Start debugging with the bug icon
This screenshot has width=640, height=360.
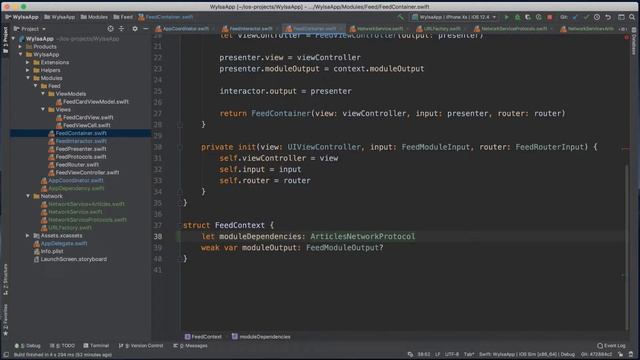[x=517, y=17]
